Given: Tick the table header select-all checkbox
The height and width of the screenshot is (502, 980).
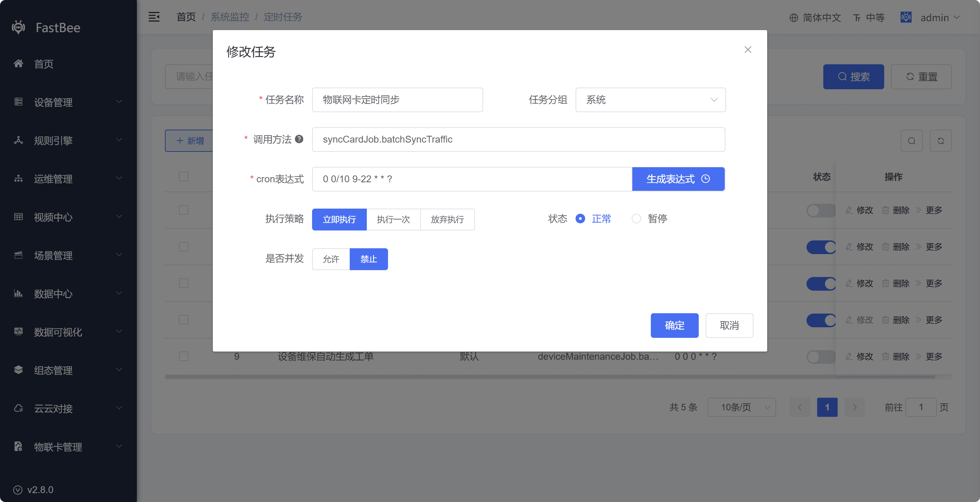Looking at the screenshot, I should pos(184,176).
